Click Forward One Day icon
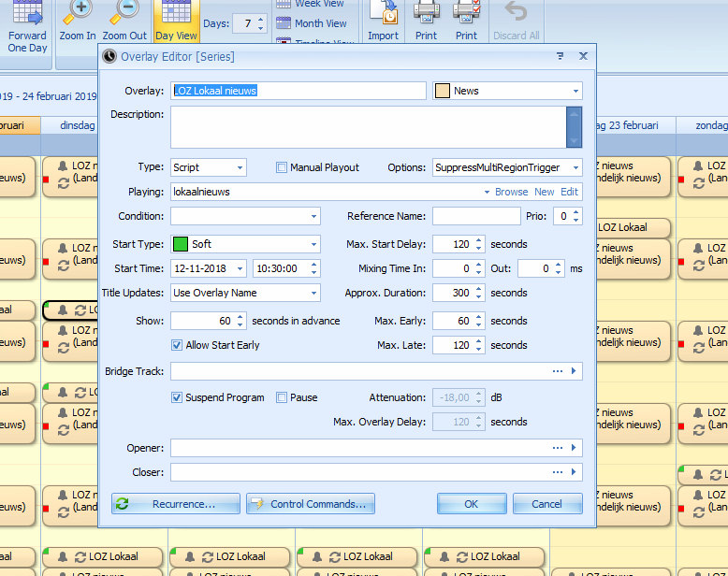 point(27,17)
